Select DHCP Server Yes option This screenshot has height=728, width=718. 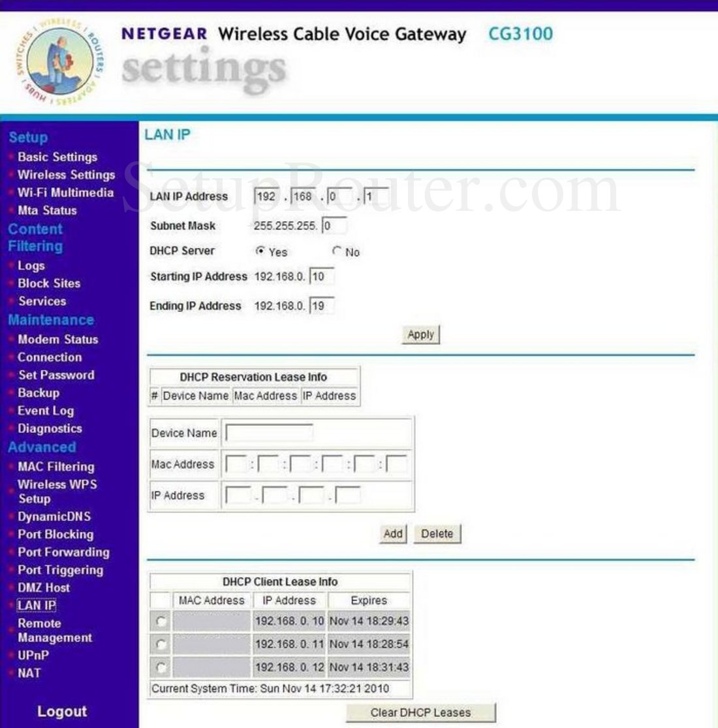coord(260,251)
